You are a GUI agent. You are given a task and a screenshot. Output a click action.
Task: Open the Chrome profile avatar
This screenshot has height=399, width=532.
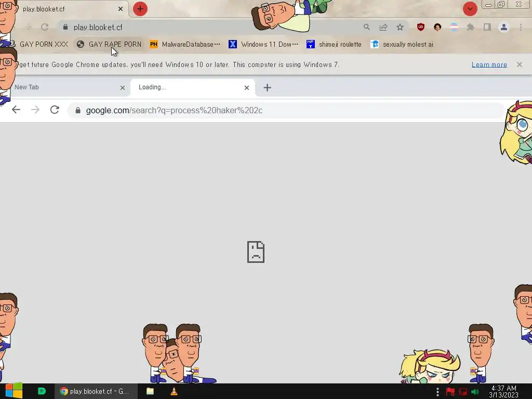click(504, 27)
